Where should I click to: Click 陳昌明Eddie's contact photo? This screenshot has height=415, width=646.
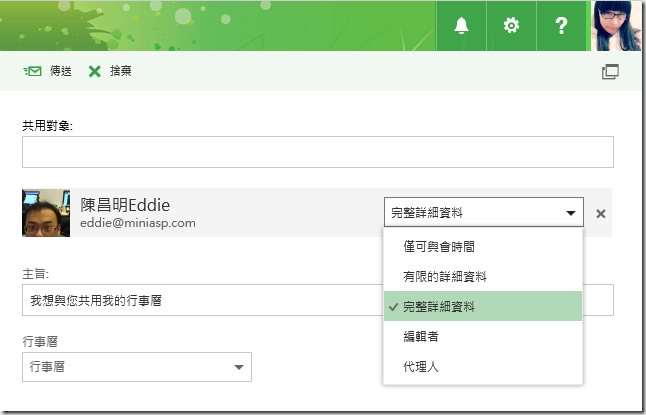(x=46, y=213)
